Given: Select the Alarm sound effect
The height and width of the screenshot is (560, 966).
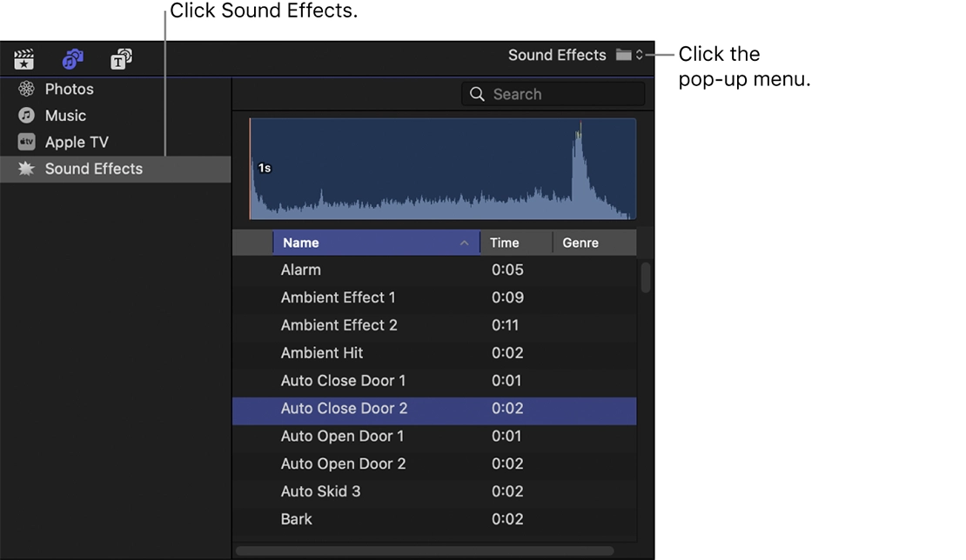Looking at the screenshot, I should pyautogui.click(x=301, y=270).
